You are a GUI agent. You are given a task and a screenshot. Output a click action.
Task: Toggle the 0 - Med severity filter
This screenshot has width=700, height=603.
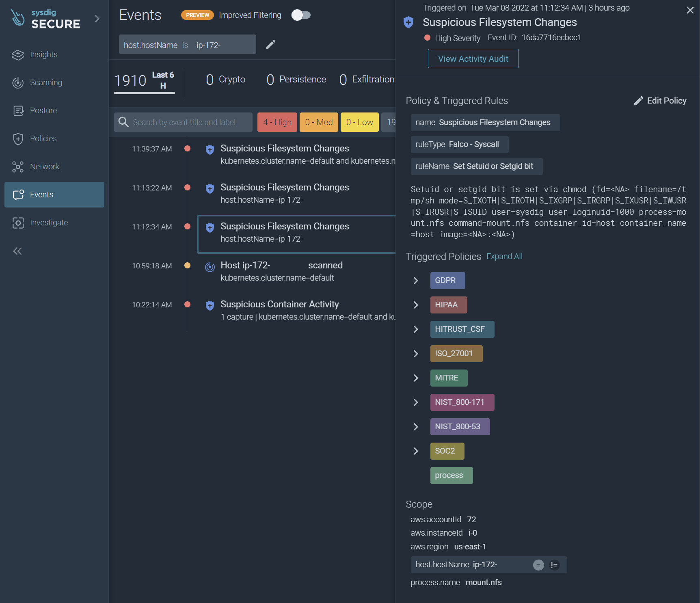coord(318,122)
